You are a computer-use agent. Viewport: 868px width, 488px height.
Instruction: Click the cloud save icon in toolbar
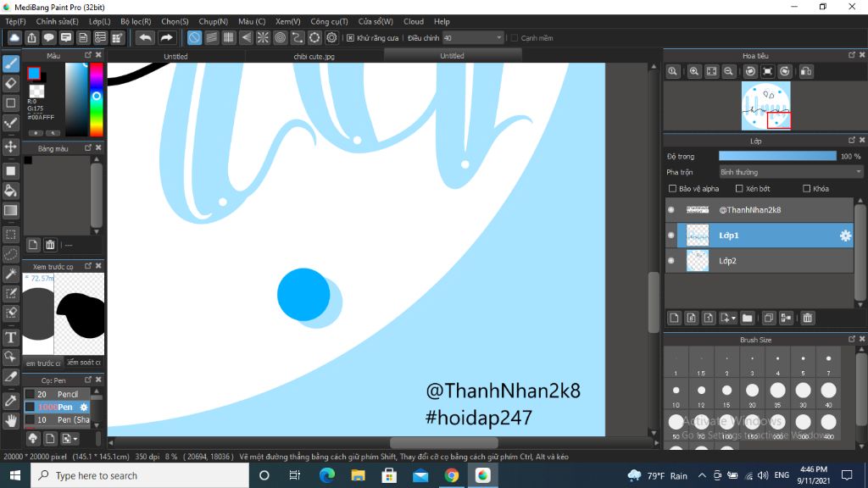(14, 37)
